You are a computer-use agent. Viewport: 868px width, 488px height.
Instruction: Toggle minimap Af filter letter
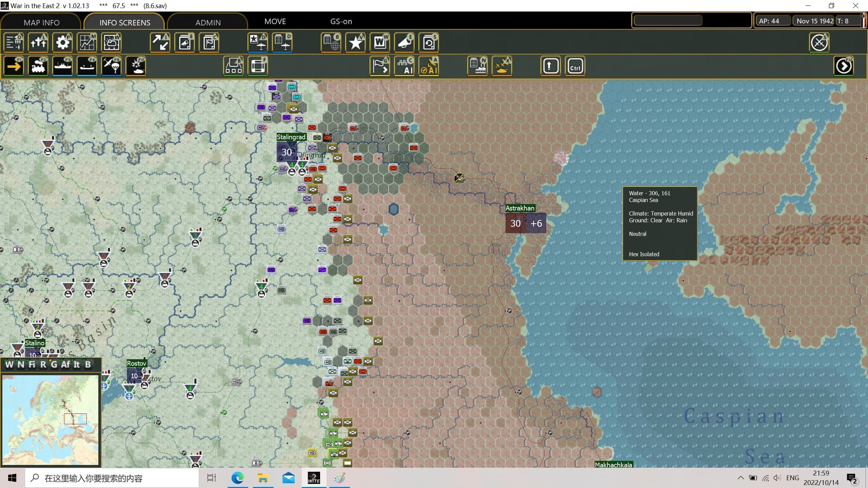66,364
